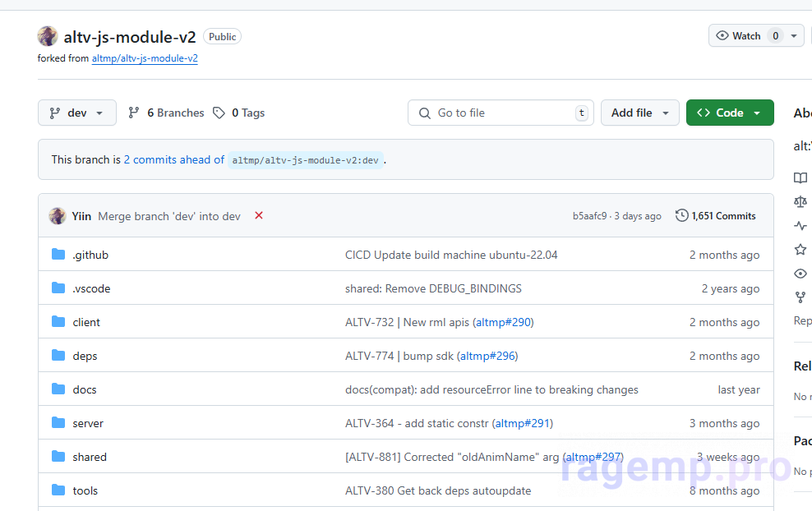Open the altmp#291 pull request link

523,423
